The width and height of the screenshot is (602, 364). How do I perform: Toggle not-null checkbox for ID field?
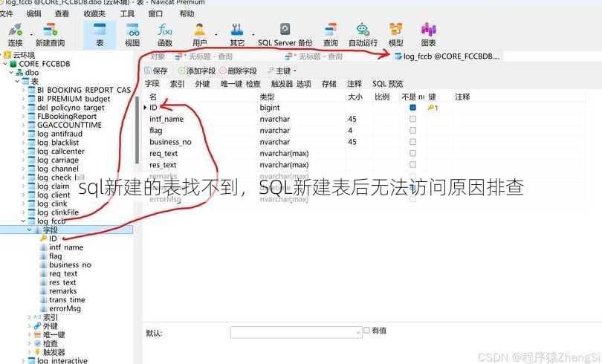coord(412,108)
